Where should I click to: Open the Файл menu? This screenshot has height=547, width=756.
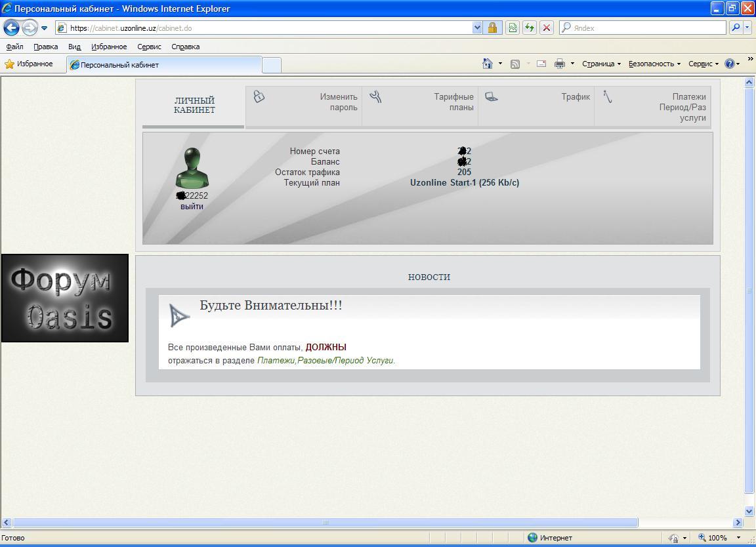(x=14, y=47)
